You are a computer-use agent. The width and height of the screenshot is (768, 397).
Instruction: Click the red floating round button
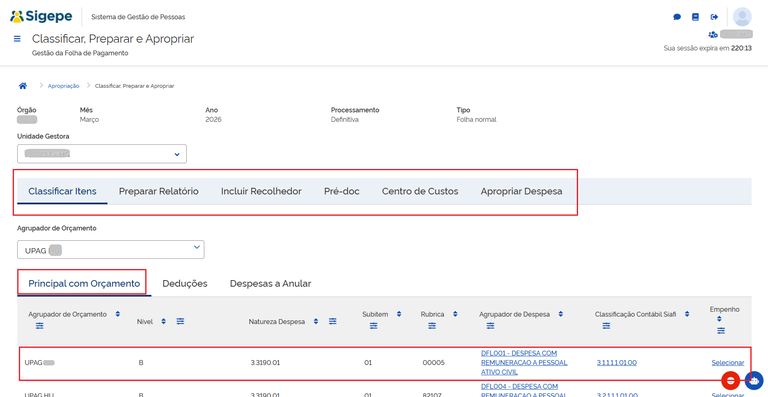(730, 380)
